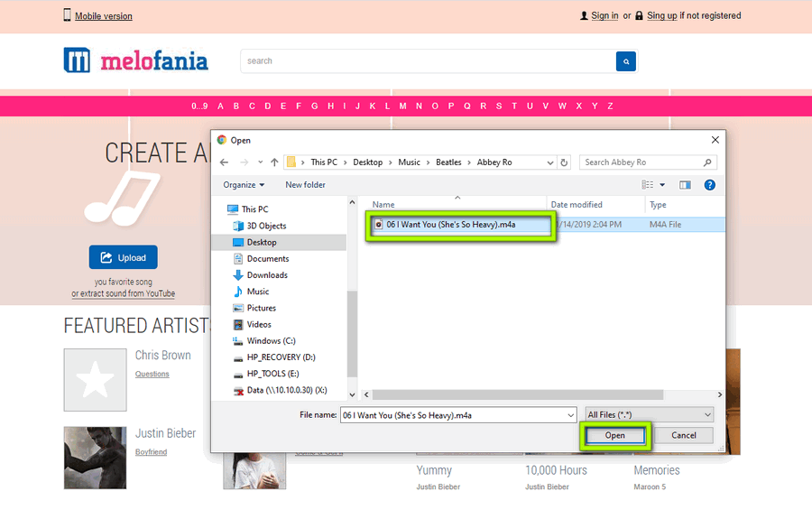Click the blue search magnifier button
This screenshot has height=519, width=812.
[x=625, y=61]
